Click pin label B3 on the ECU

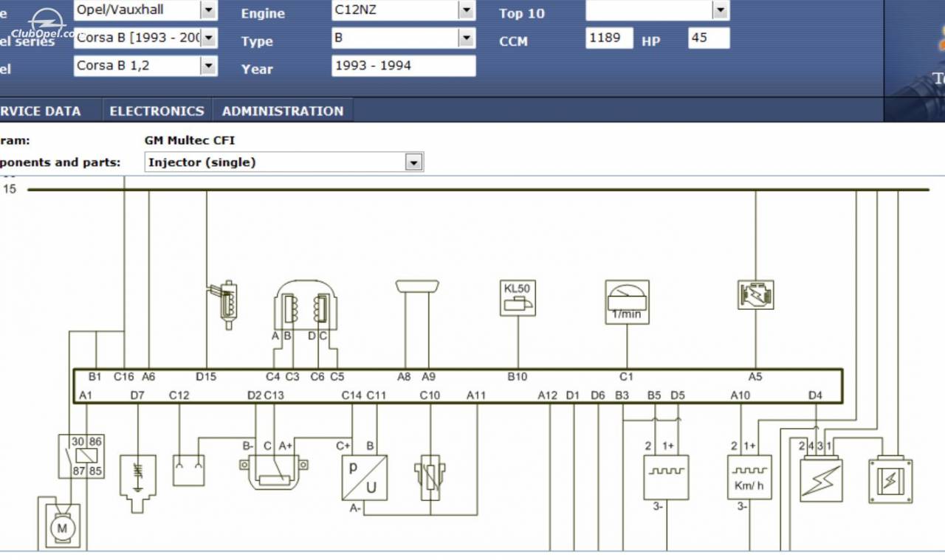coord(622,395)
